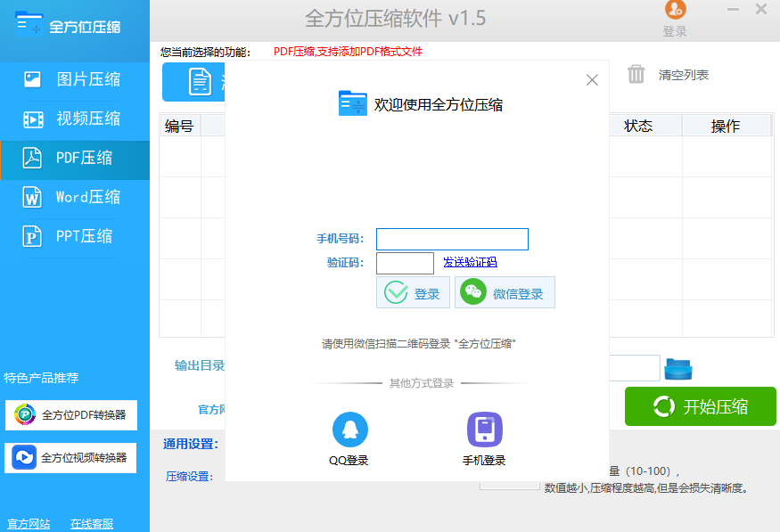Log in with the QQ登录 icon

[x=349, y=429]
